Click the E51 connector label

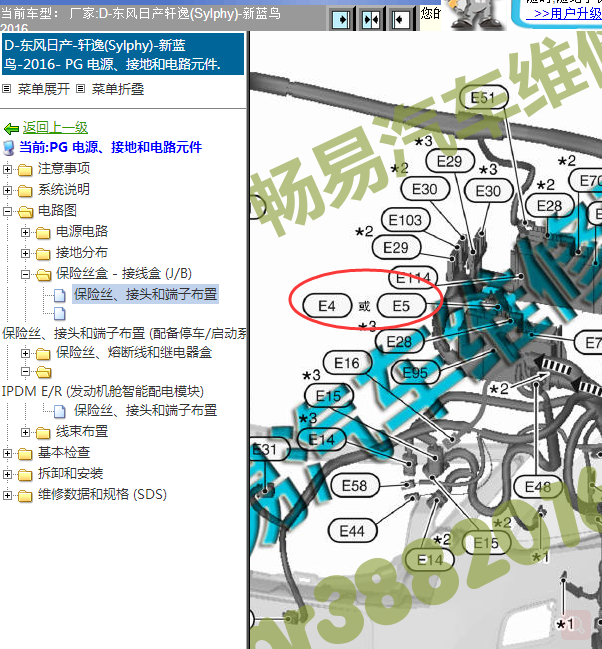point(483,98)
